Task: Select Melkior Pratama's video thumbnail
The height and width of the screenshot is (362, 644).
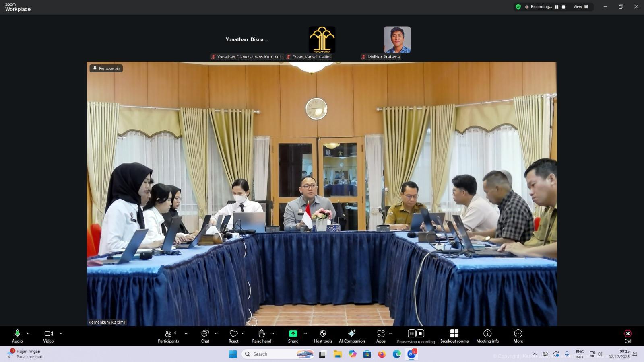Action: tap(397, 40)
